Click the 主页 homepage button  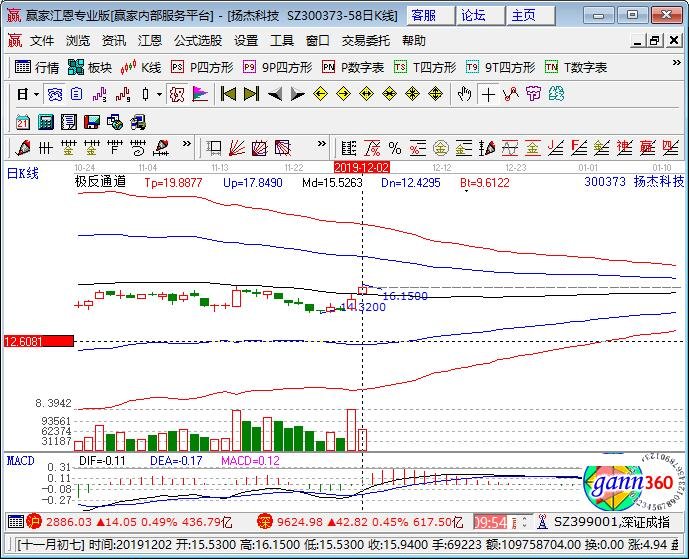click(x=530, y=15)
